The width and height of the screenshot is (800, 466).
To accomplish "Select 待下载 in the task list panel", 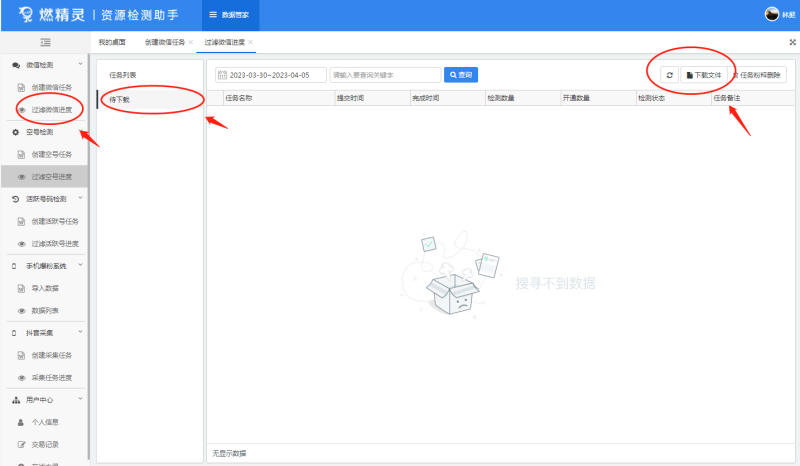I will pos(150,100).
